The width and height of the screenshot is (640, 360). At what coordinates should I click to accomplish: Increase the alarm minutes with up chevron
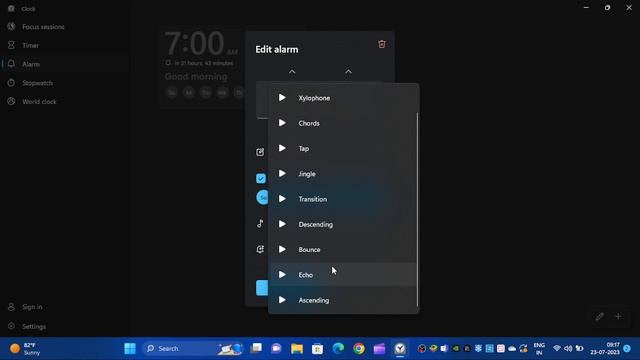[x=348, y=72]
